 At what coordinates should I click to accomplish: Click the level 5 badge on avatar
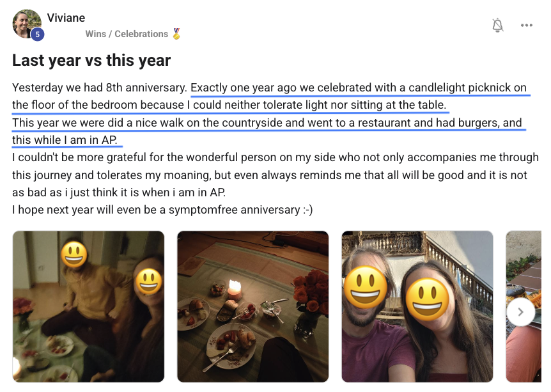pos(37,35)
